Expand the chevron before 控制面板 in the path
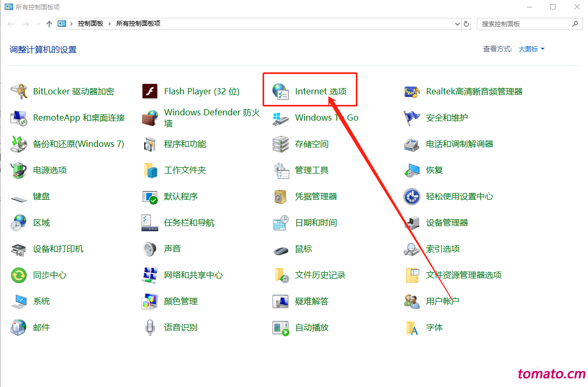 71,24
